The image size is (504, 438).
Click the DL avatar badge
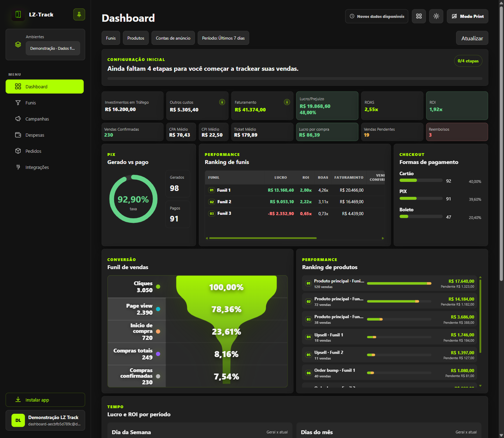tap(18, 420)
